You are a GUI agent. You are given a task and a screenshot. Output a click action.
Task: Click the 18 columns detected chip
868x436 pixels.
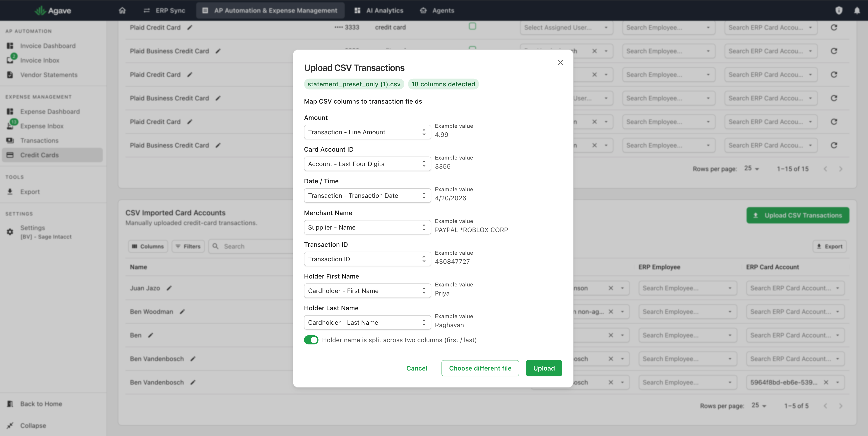coord(443,84)
